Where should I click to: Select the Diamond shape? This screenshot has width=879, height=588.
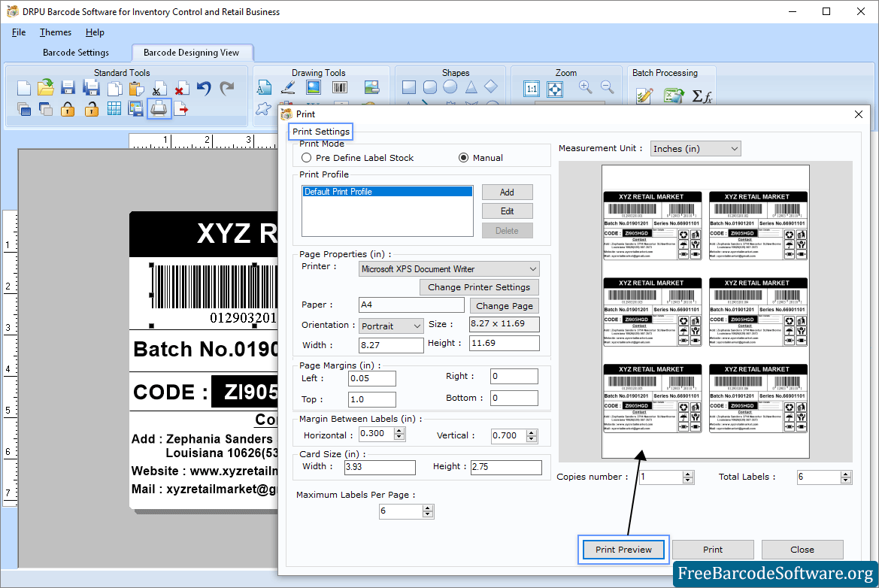[x=491, y=86]
